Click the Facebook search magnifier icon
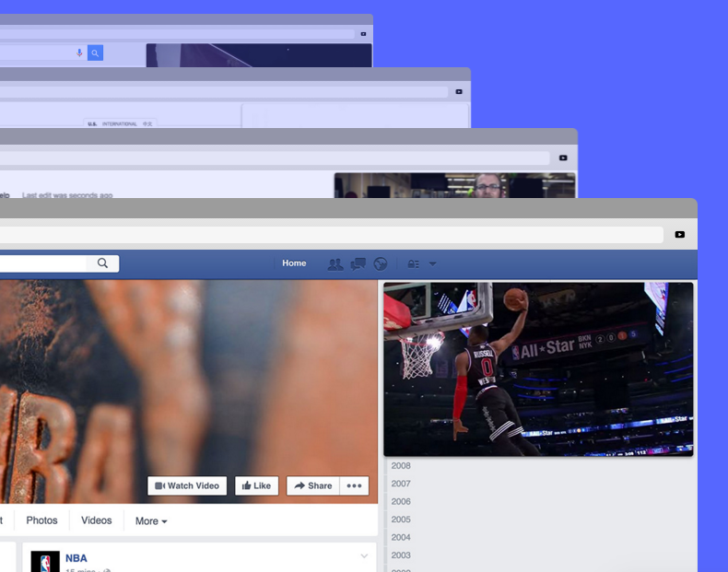The image size is (728, 572). (x=102, y=263)
